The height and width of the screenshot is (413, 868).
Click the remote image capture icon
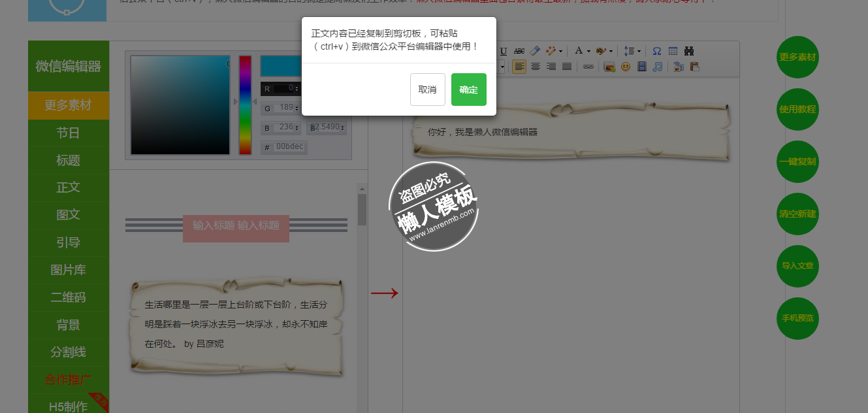tap(679, 67)
